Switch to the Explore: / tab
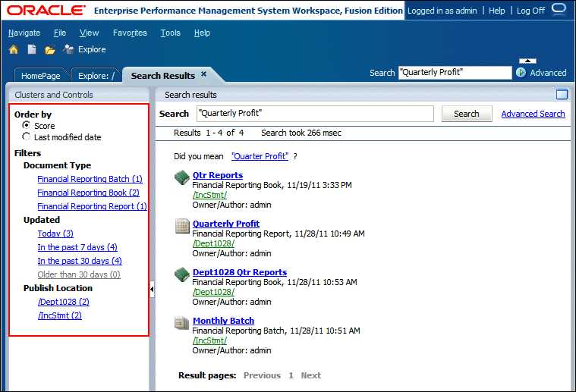Screen dimensions: 576x392 point(96,76)
